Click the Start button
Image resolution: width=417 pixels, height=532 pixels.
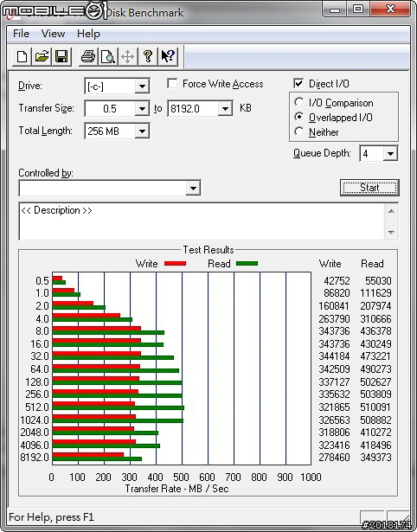coord(369,188)
